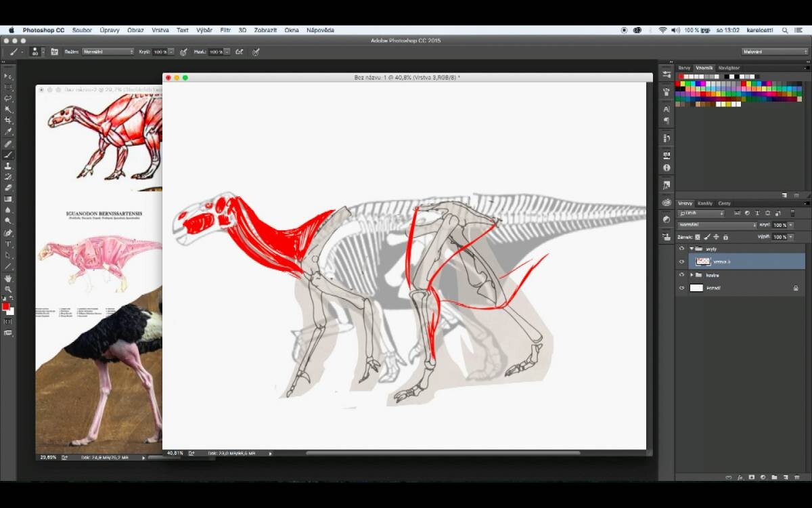The height and width of the screenshot is (508, 812).
Task: Open the Navigátor panel tab
Action: coord(729,68)
